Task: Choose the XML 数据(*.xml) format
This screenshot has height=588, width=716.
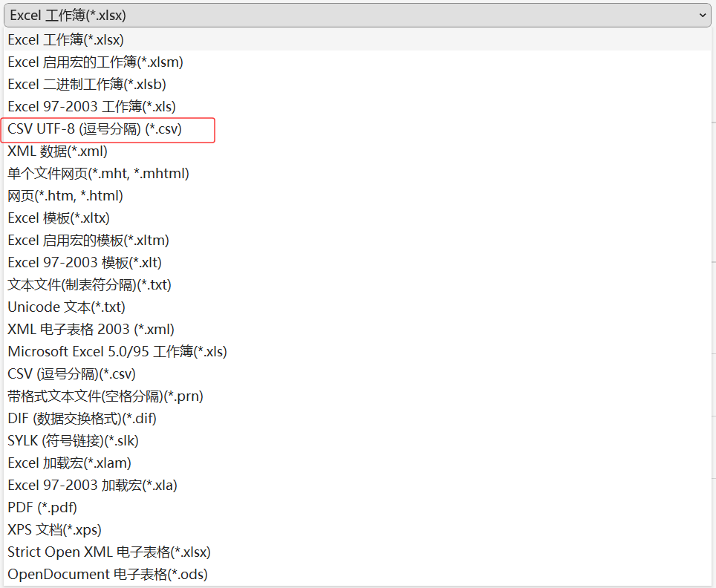Action: [57, 151]
